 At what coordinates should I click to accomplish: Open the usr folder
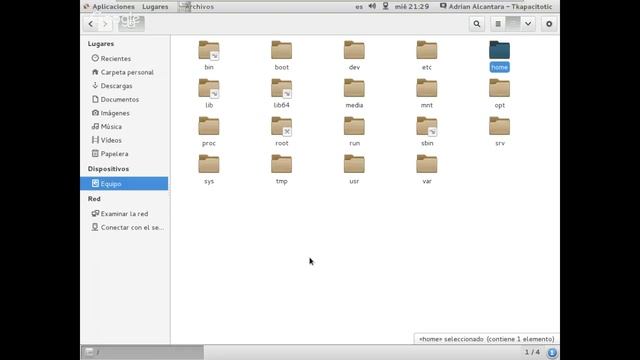click(x=354, y=169)
